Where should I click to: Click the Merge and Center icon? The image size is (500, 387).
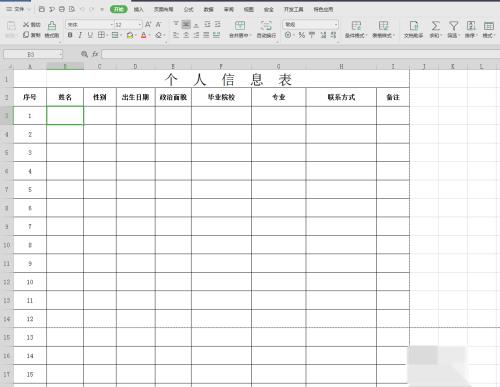pyautogui.click(x=240, y=26)
